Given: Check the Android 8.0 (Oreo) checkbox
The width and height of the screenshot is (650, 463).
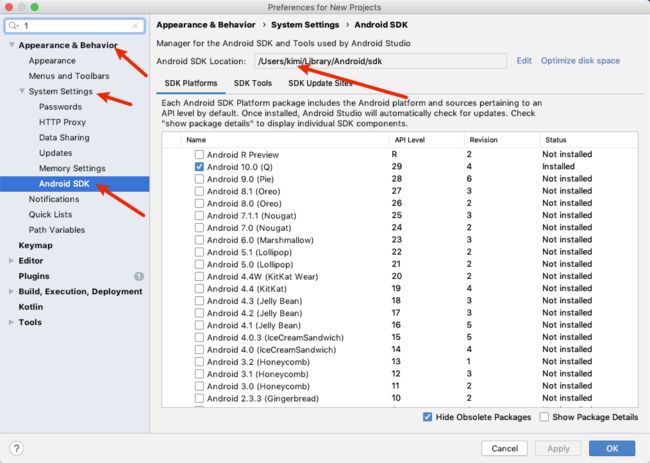Looking at the screenshot, I should [x=199, y=204].
